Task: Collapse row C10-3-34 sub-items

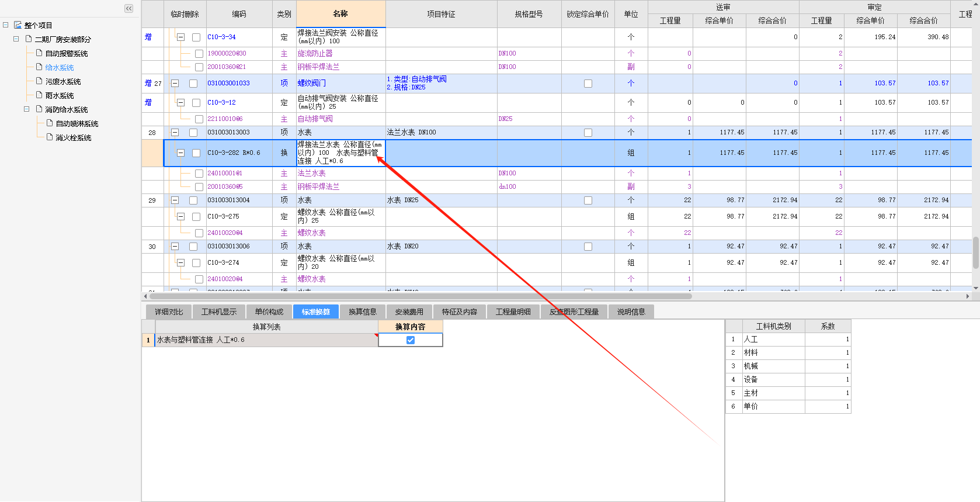Action: pyautogui.click(x=180, y=37)
